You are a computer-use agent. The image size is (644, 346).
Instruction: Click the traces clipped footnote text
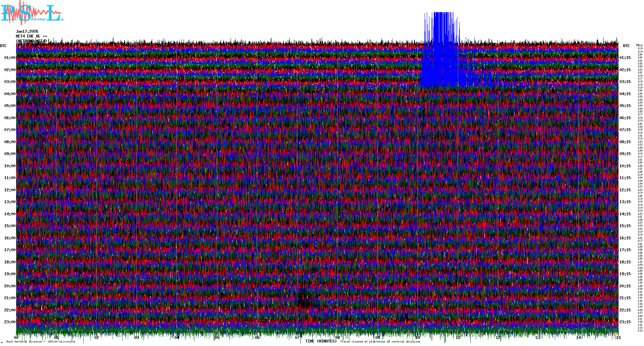(380, 342)
